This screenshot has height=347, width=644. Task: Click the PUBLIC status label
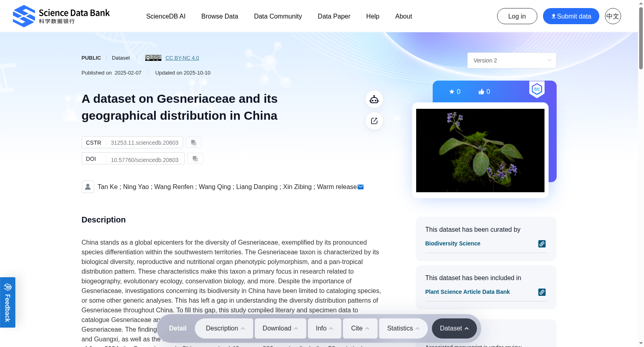[91, 58]
